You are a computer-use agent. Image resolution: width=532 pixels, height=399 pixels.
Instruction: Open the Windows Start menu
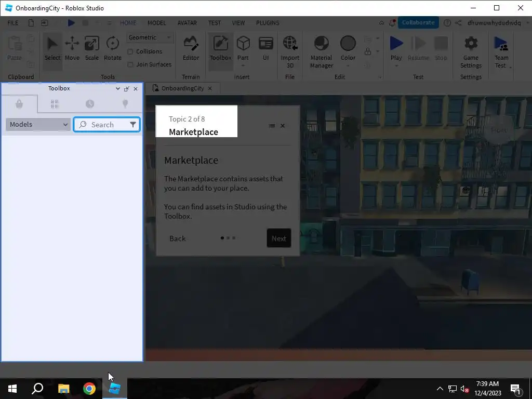point(12,389)
